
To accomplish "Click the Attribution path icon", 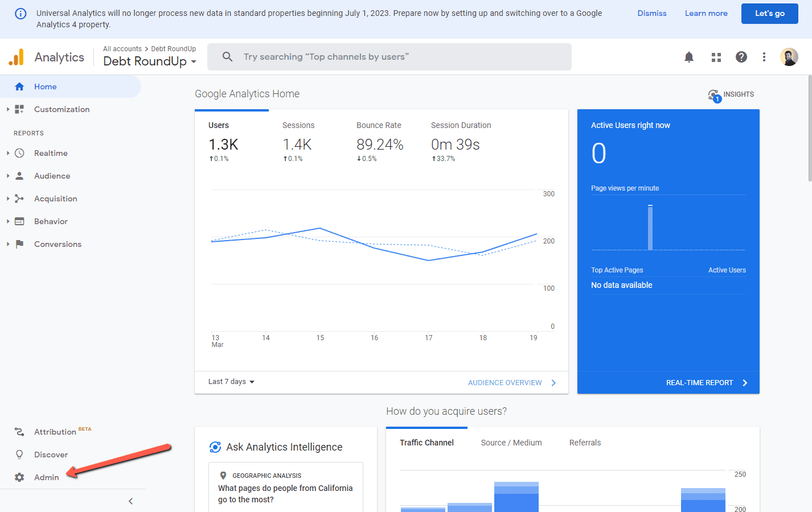I will click(19, 432).
